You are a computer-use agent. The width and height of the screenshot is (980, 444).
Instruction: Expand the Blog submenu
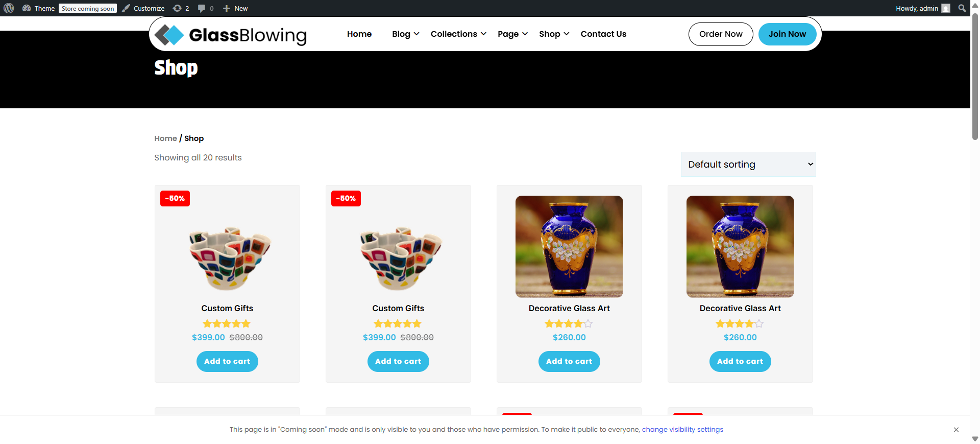[x=406, y=34]
